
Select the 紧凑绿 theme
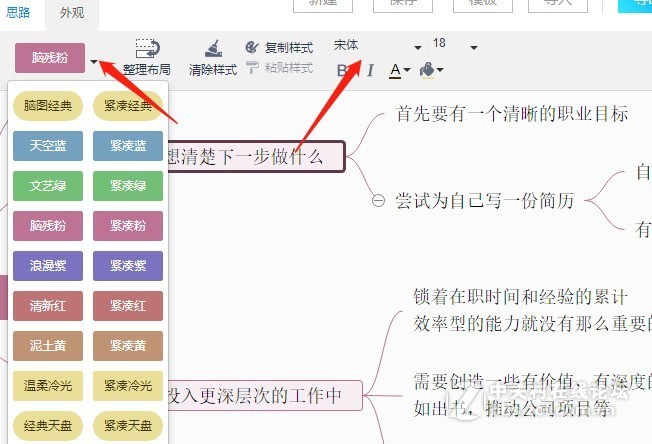[128, 186]
